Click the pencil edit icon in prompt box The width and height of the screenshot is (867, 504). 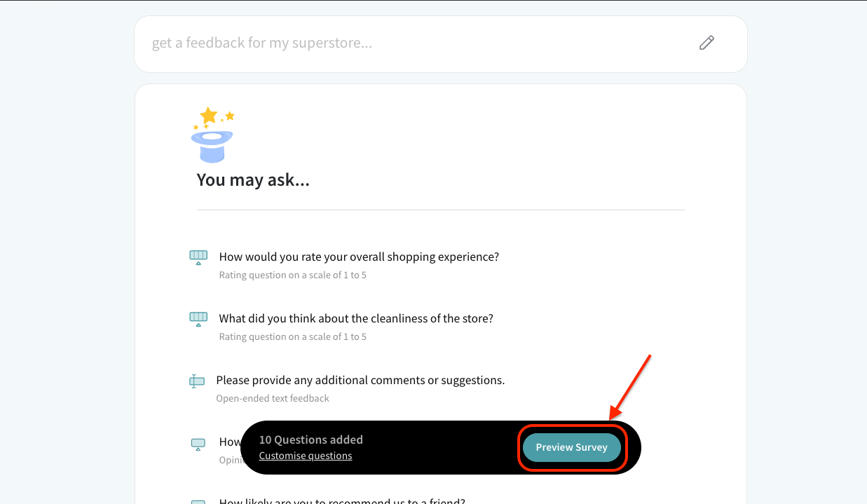706,43
